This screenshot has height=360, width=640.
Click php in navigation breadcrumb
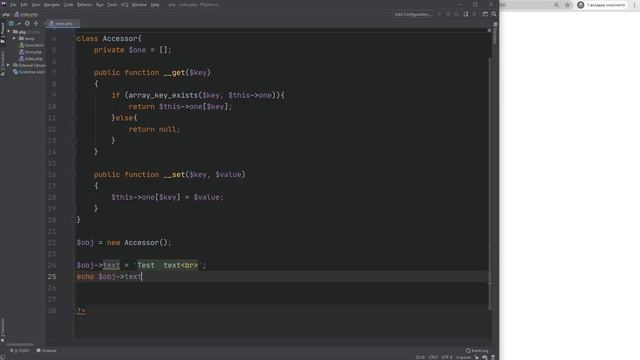click(x=6, y=14)
